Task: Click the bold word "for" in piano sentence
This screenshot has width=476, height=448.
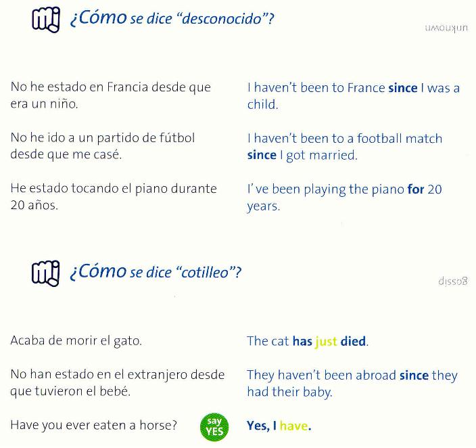Action: click(416, 189)
